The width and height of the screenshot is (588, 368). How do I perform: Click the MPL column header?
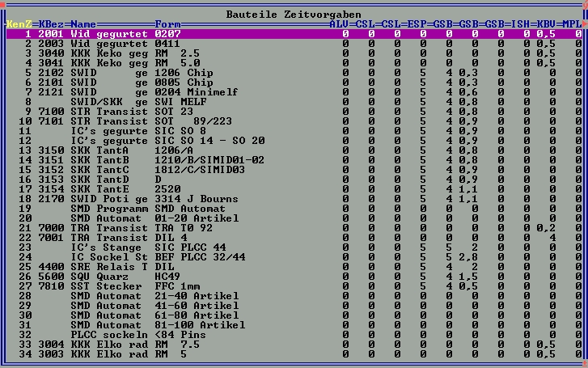(573, 25)
